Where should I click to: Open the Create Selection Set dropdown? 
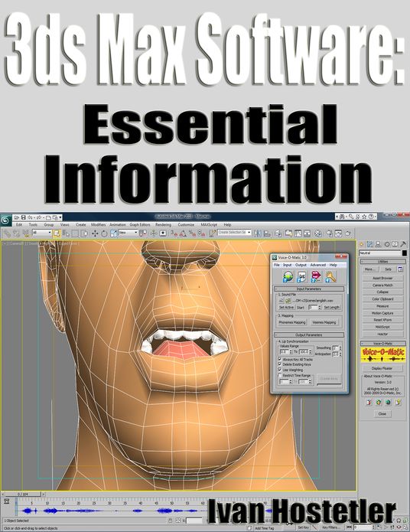[234, 233]
